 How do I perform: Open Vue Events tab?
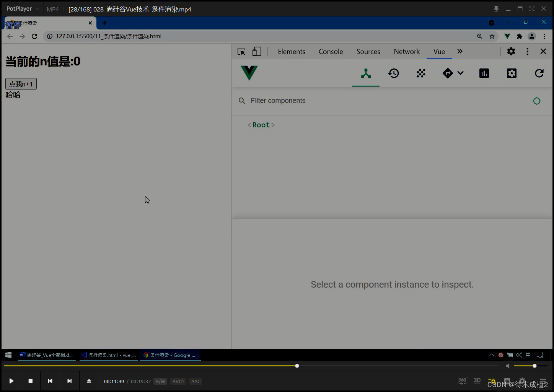(421, 73)
